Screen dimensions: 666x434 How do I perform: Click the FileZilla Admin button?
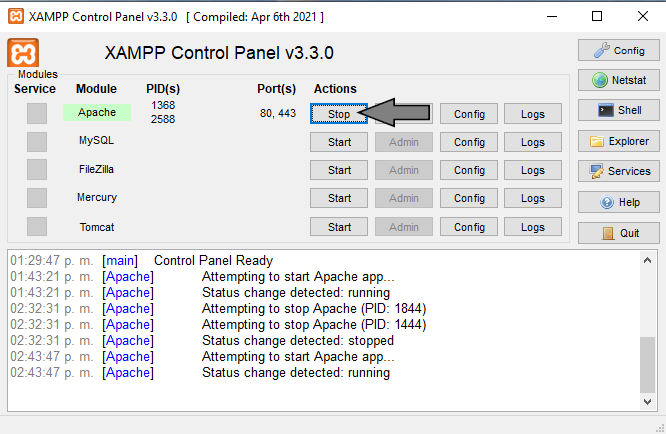[404, 170]
